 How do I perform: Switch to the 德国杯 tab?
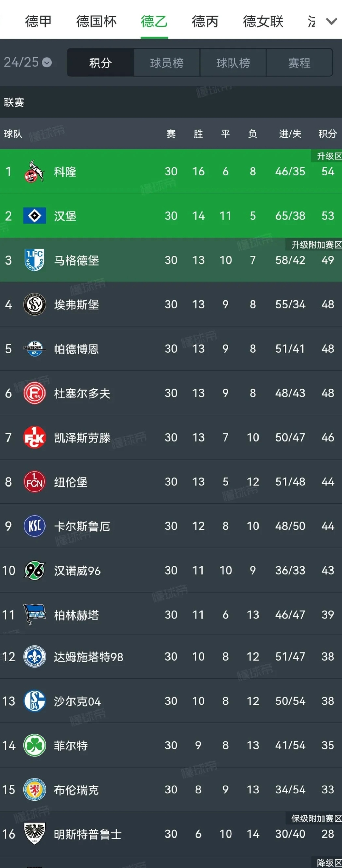click(96, 21)
